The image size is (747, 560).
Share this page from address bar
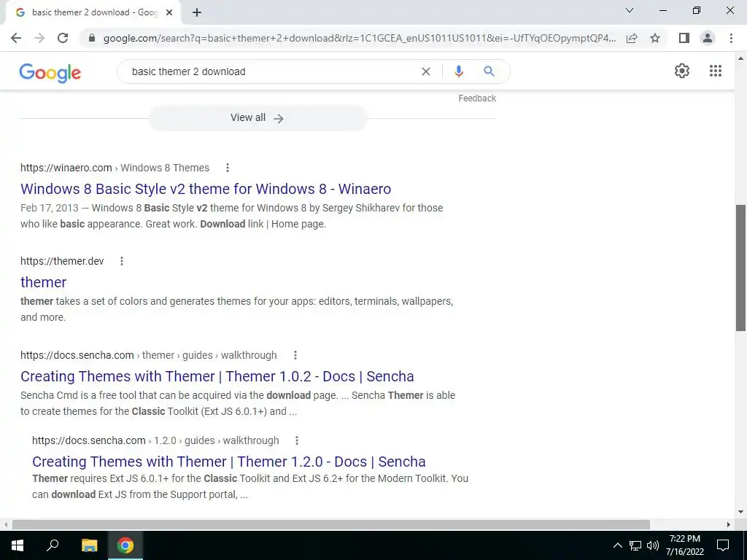coord(632,38)
